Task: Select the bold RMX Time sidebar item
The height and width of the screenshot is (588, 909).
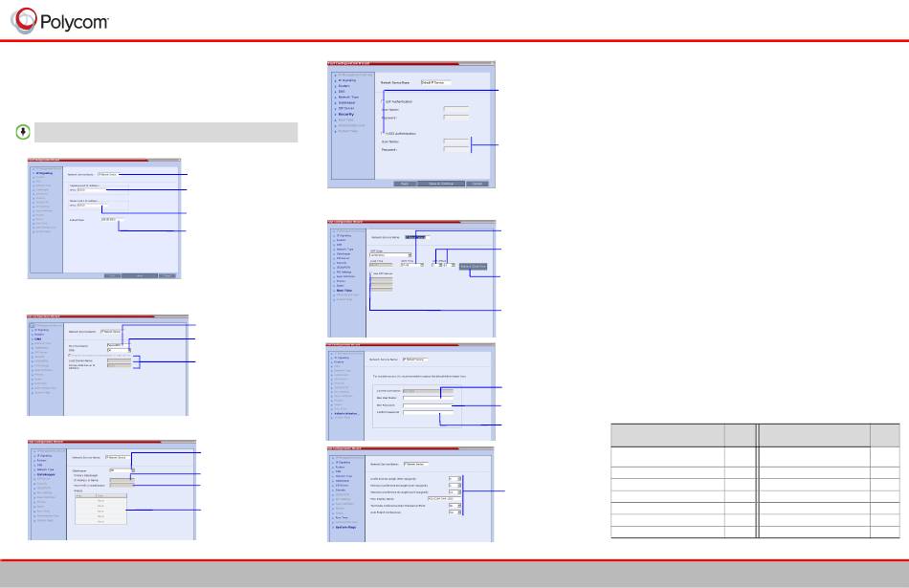Action: click(x=344, y=291)
